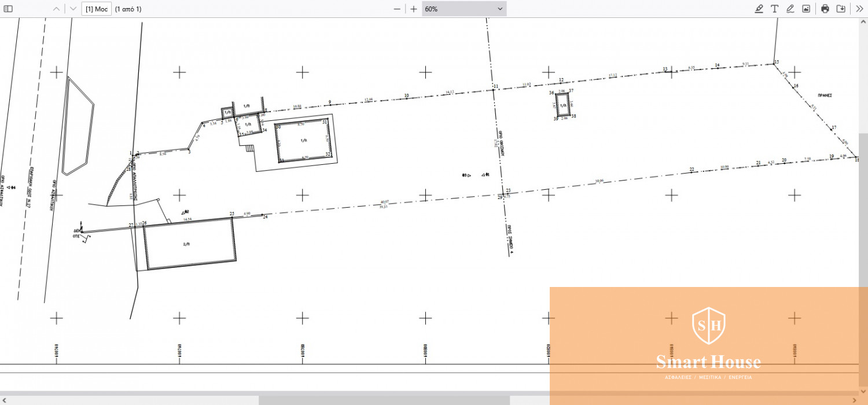Choose the Add Image tool
The width and height of the screenshot is (868, 405).
[806, 9]
